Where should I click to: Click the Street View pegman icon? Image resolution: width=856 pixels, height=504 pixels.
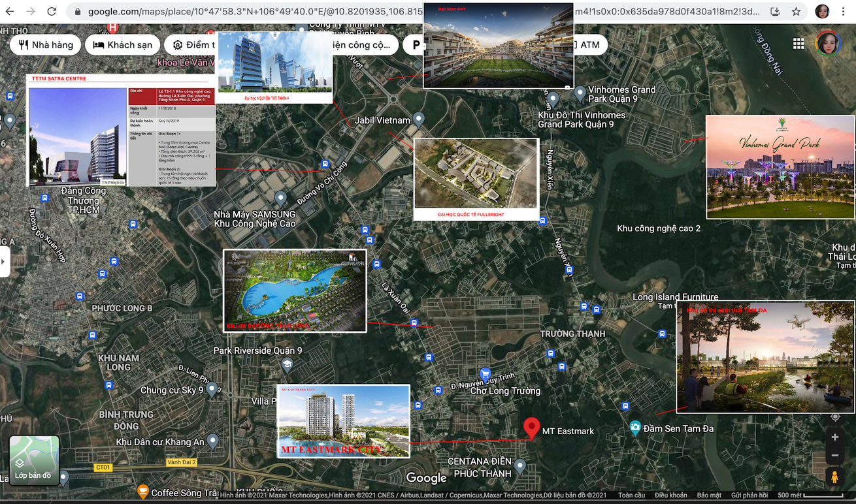coord(834,477)
